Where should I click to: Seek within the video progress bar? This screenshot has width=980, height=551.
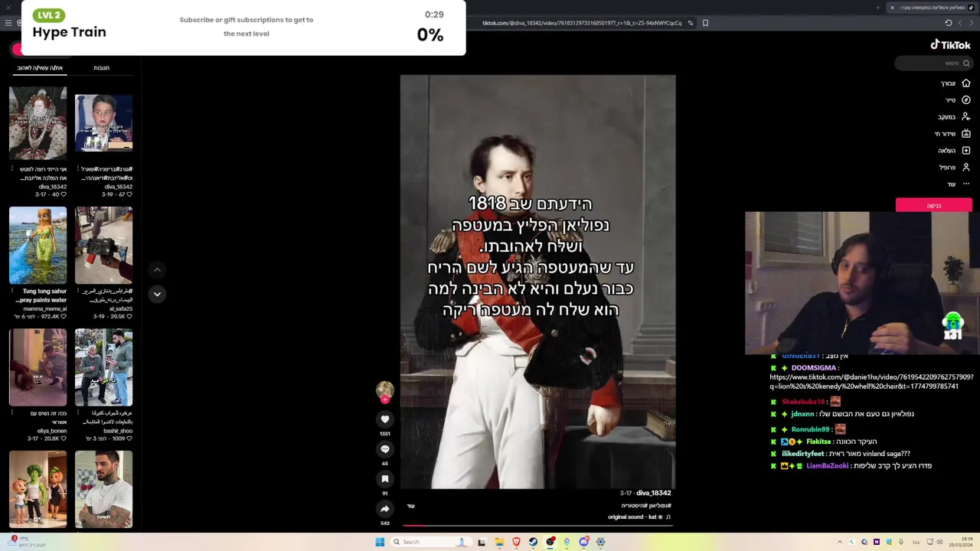(x=537, y=526)
